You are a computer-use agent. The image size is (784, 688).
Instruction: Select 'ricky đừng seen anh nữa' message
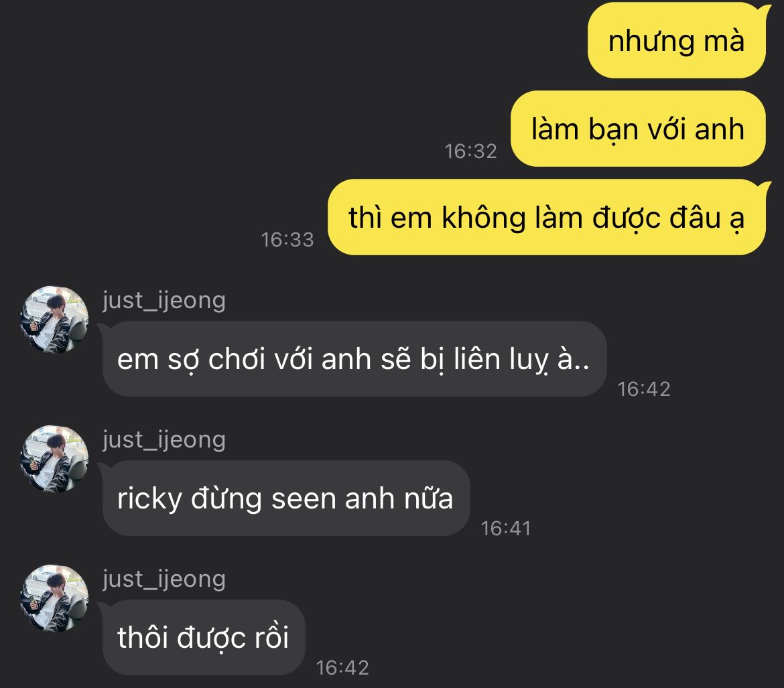[x=285, y=498]
